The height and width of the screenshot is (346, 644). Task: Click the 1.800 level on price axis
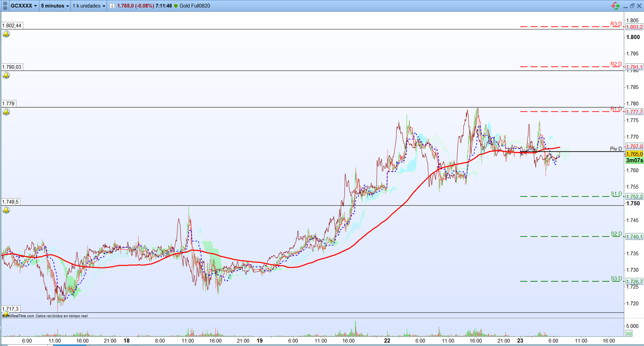point(633,37)
